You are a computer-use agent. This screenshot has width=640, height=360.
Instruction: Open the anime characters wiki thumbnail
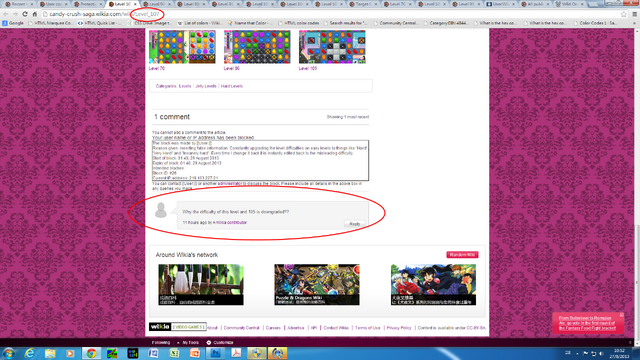point(433,284)
